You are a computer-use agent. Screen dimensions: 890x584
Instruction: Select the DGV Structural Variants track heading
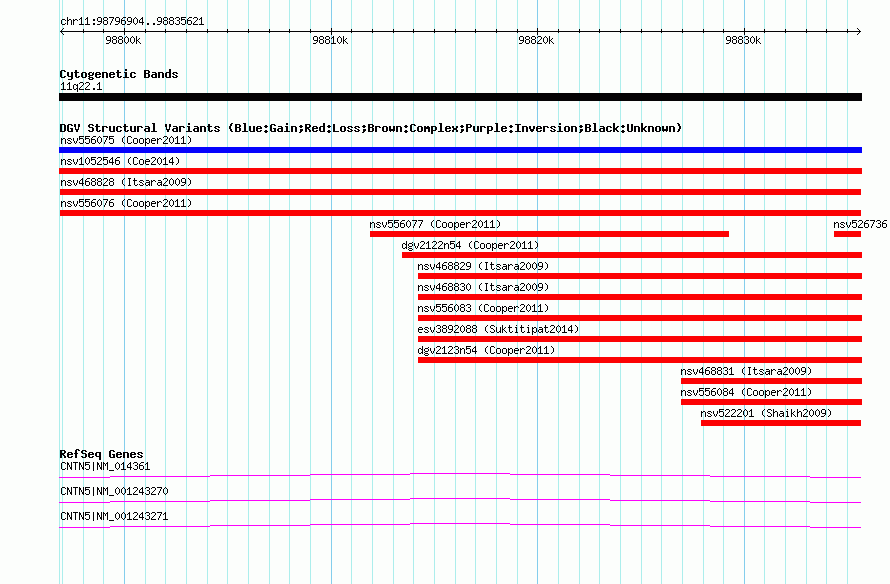click(371, 128)
